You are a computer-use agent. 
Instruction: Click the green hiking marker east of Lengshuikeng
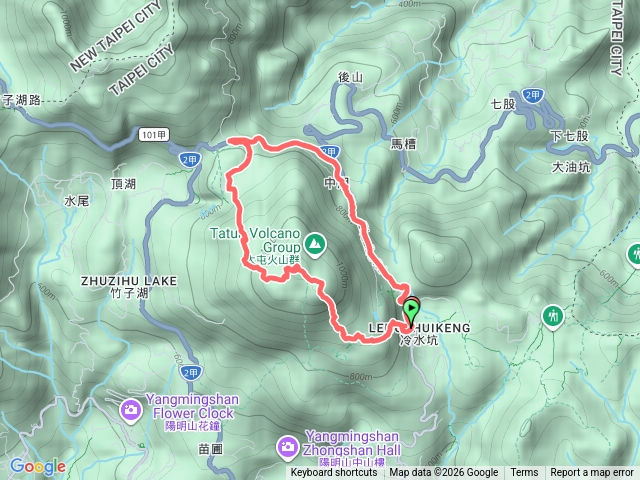pos(553,317)
